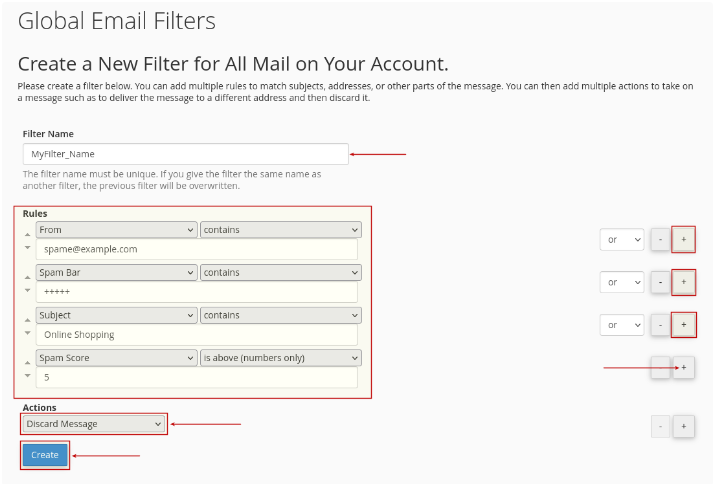
Task: Focus the Filter Name text field
Action: click(x=186, y=154)
